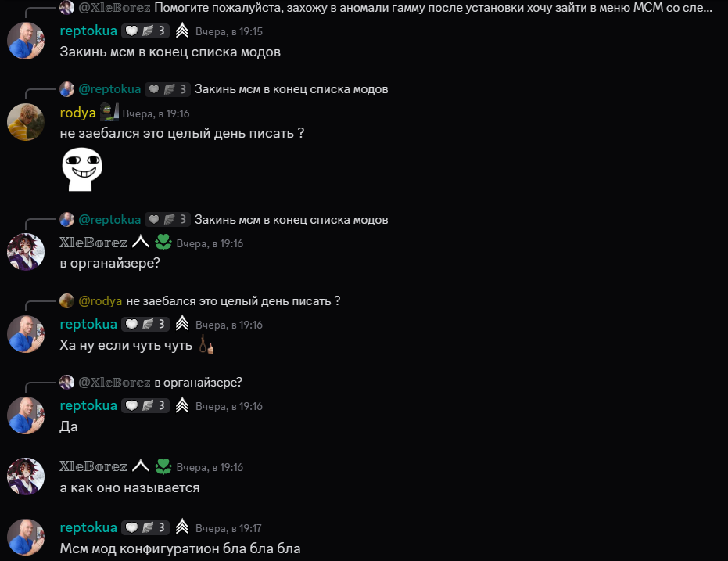The width and height of the screenshot is (728, 561).
Task: Click the white chevron role icon beside XleBorez in last message
Action: (x=140, y=466)
